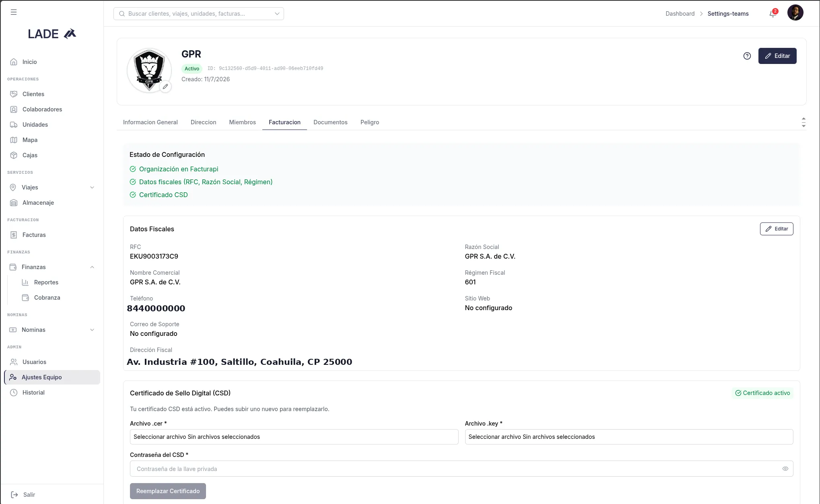Click the GPR team logo image

tap(149, 70)
